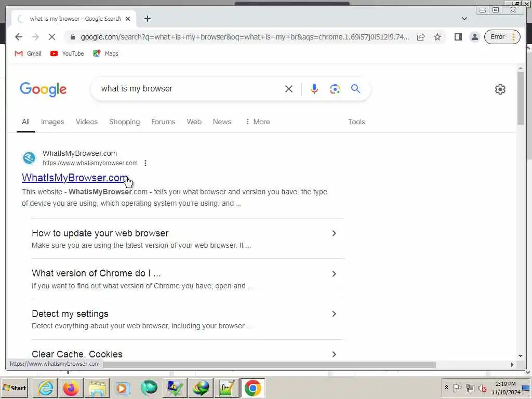Close the Google Search tab
This screenshot has width=532, height=399.
pyautogui.click(x=128, y=19)
